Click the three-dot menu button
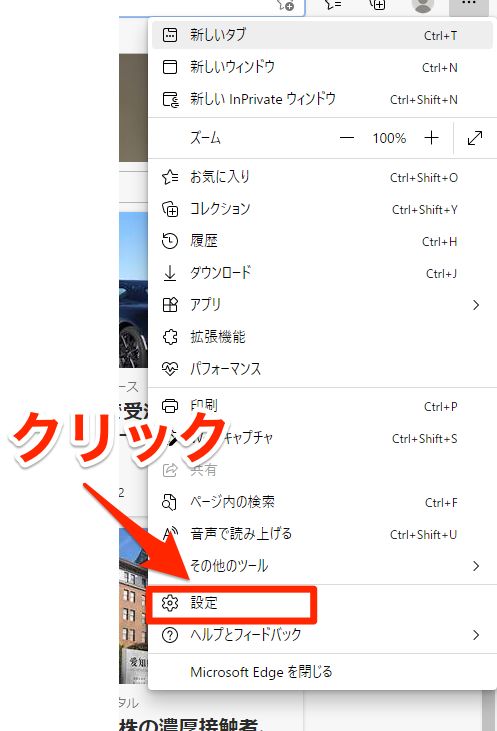This screenshot has width=497, height=731. pyautogui.click(x=469, y=5)
